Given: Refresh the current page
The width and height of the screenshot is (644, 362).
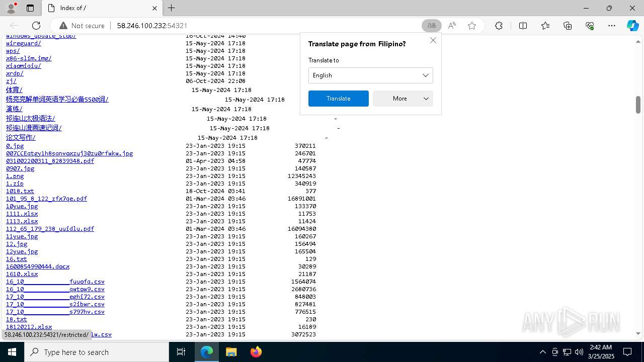Looking at the screenshot, I should click(36, 26).
